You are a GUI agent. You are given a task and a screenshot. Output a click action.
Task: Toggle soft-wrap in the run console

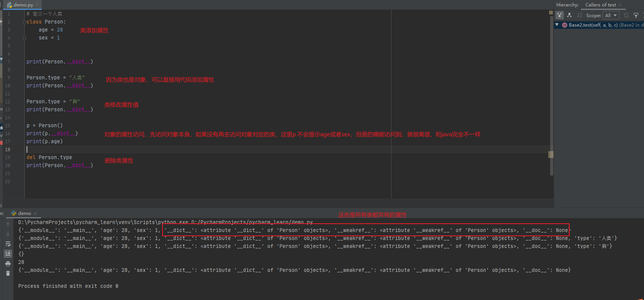click(x=8, y=244)
